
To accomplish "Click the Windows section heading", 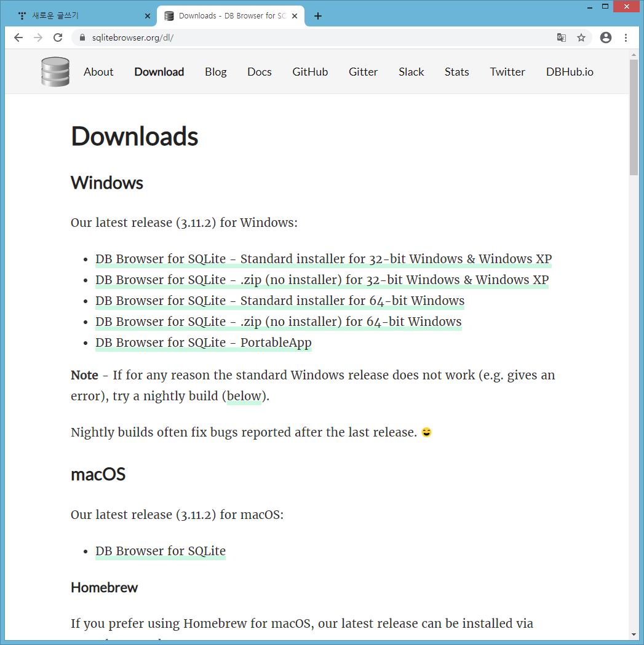I will pos(107,183).
